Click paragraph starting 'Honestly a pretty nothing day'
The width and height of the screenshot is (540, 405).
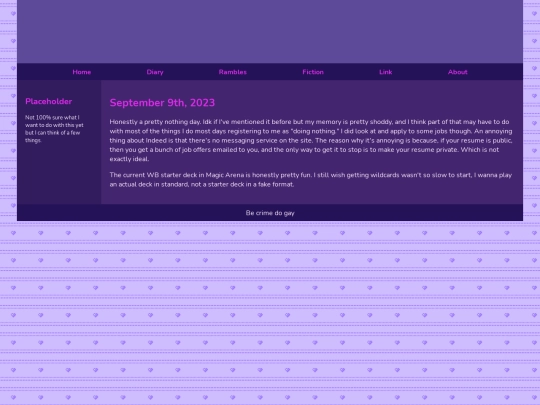click(311, 140)
